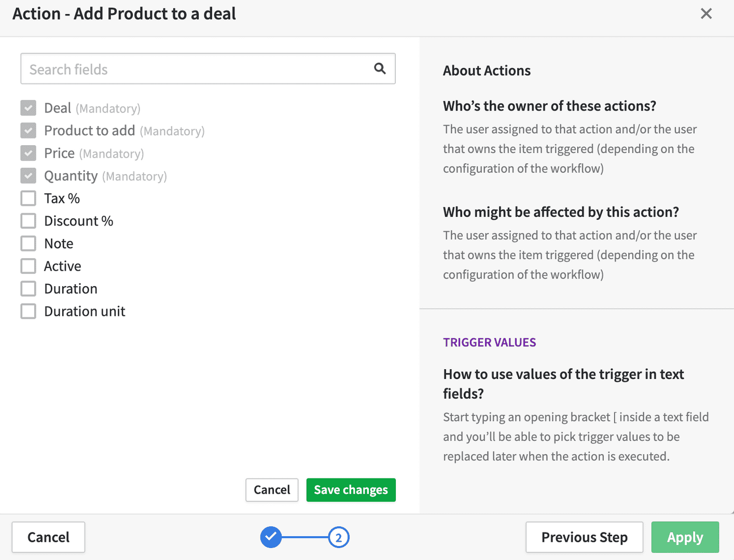This screenshot has height=560, width=734.
Task: Toggle the Note field checkbox
Action: point(28,243)
